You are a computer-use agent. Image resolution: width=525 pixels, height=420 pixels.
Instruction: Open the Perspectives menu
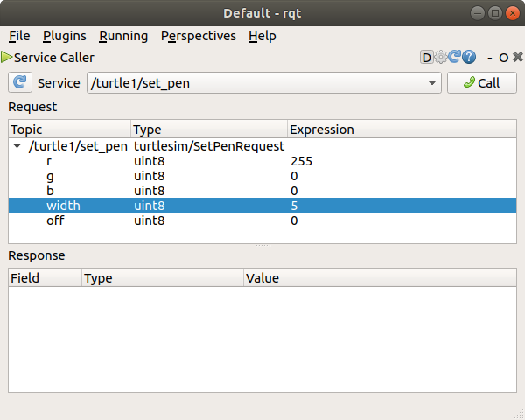(x=199, y=36)
